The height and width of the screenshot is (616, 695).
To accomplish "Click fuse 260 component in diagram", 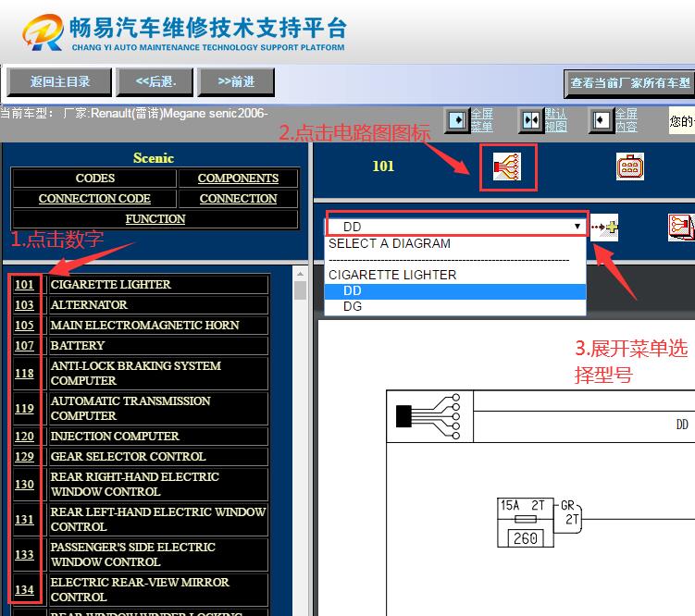I will pyautogui.click(x=526, y=523).
